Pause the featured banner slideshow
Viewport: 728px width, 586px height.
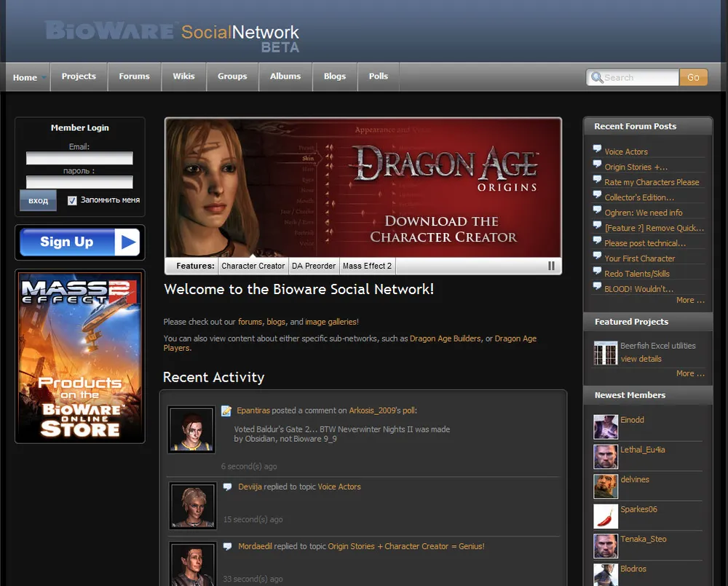551,266
